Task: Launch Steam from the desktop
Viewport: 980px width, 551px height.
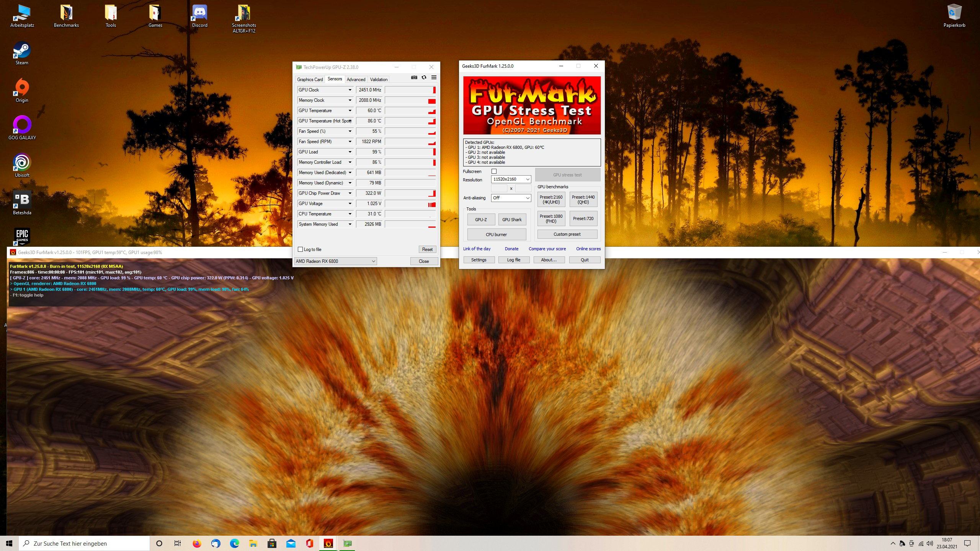Action: 22,54
